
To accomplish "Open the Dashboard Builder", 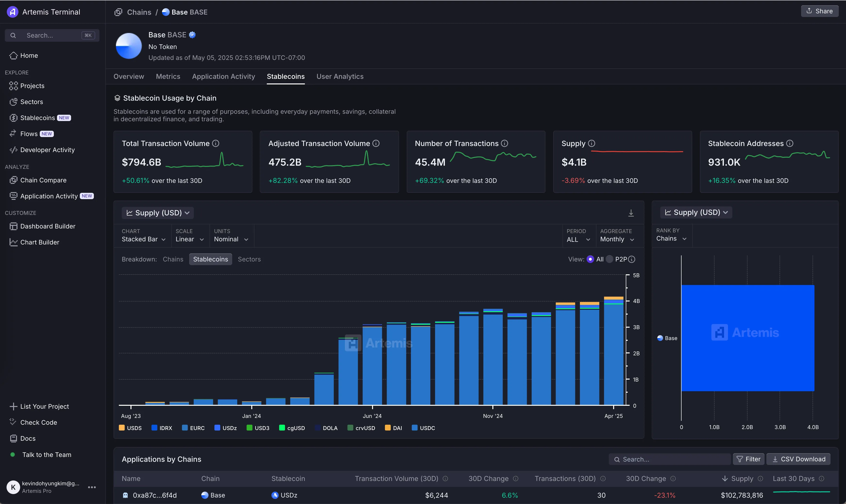I will pos(48,226).
